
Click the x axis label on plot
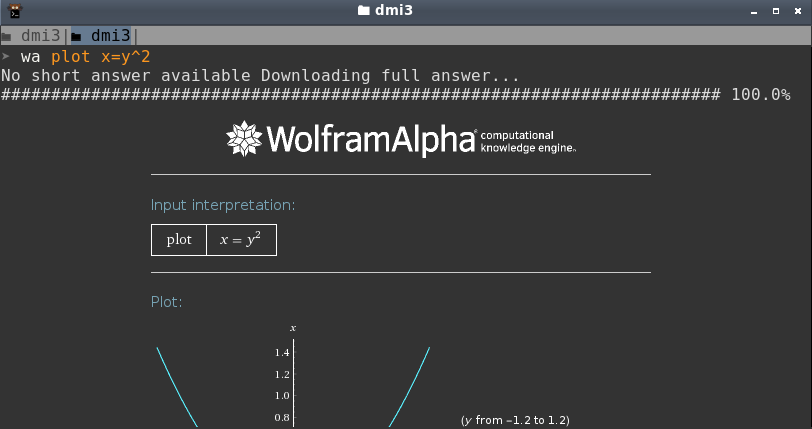point(293,328)
